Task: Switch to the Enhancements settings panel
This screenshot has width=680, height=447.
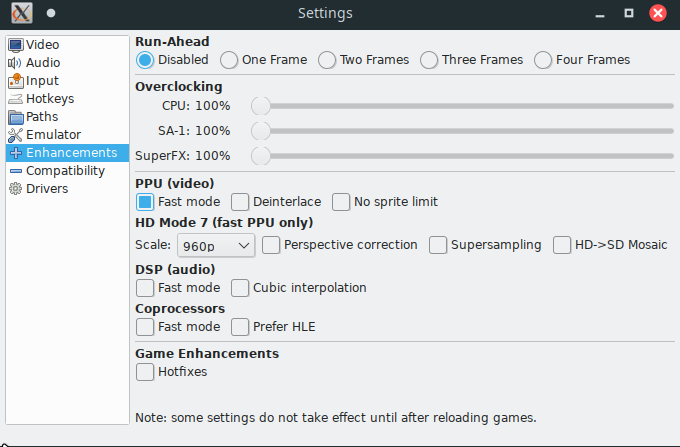Action: tap(68, 153)
